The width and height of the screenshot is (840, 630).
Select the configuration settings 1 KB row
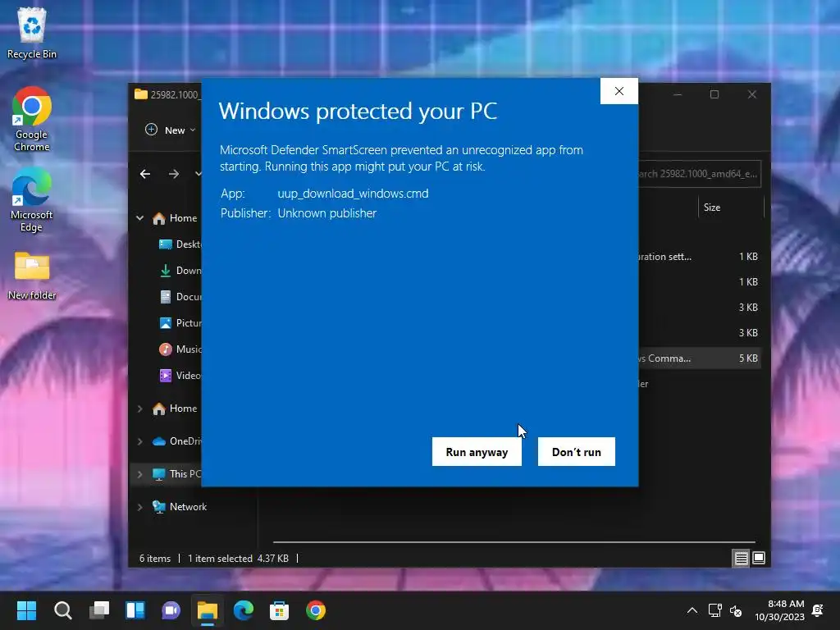point(699,257)
